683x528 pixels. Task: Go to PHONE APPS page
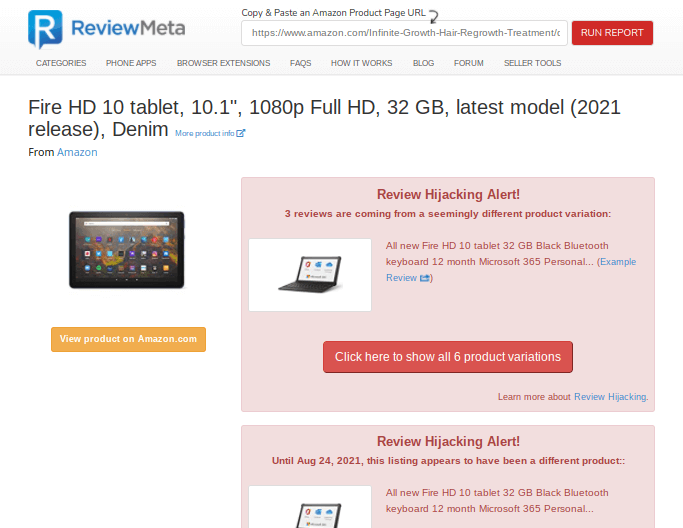(131, 63)
